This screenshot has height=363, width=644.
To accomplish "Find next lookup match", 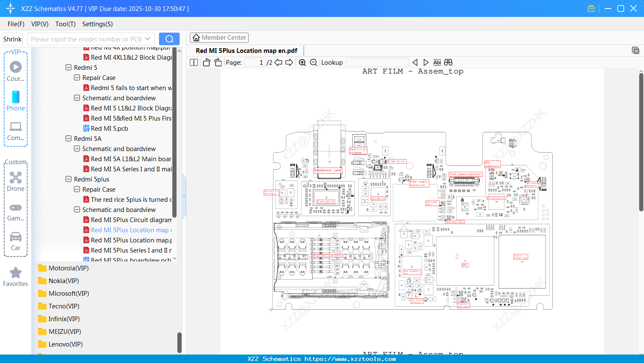I will tap(426, 63).
